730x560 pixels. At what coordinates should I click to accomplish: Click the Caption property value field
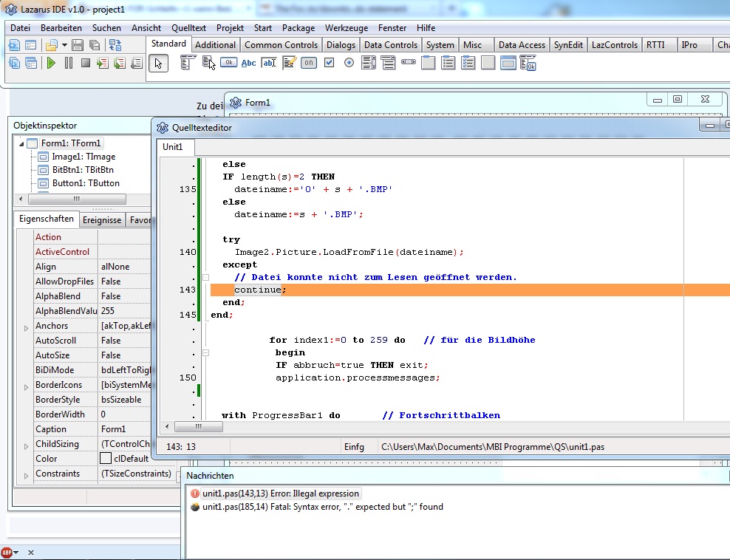[x=126, y=429]
